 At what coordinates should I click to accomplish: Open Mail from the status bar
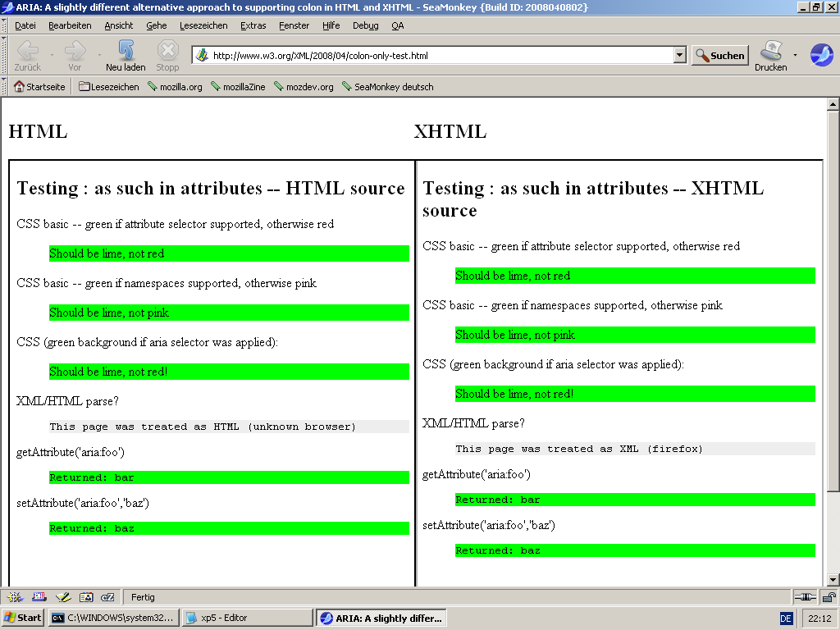pos(39,597)
